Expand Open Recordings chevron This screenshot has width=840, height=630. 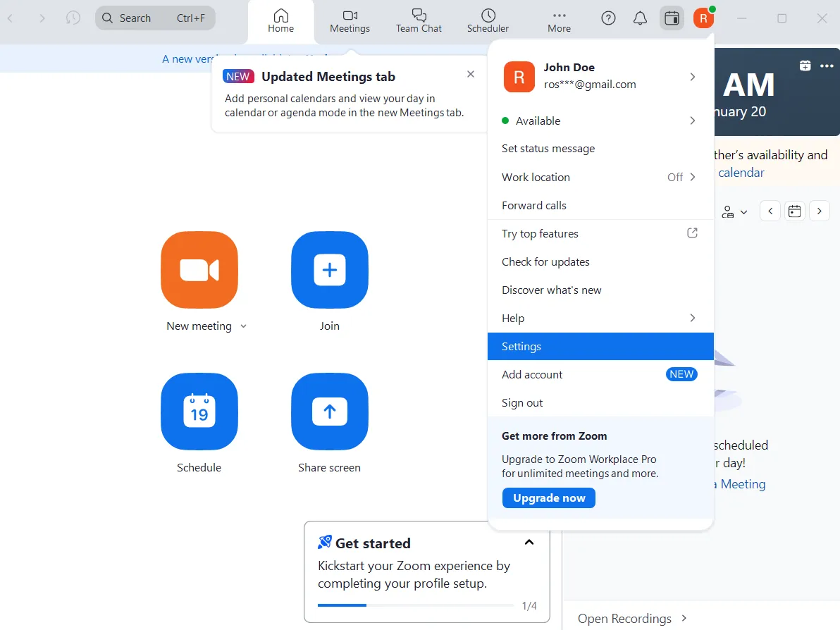684,618
